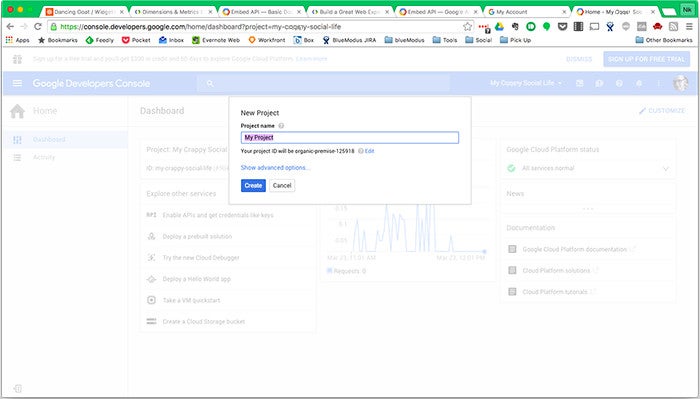The width and height of the screenshot is (700, 399).
Task: Expand Tools bookmarks folder
Action: (445, 40)
